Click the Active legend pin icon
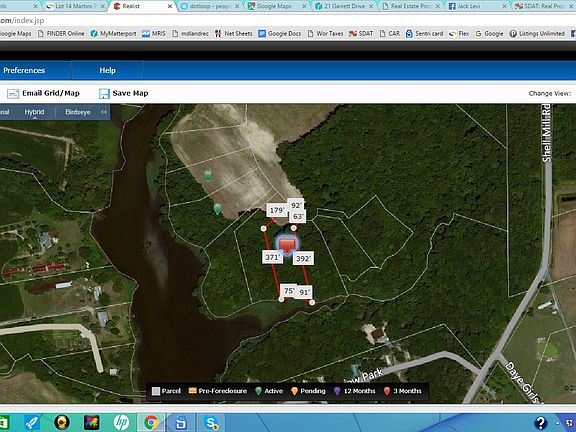Screen dimensions: 576x432 (258, 391)
